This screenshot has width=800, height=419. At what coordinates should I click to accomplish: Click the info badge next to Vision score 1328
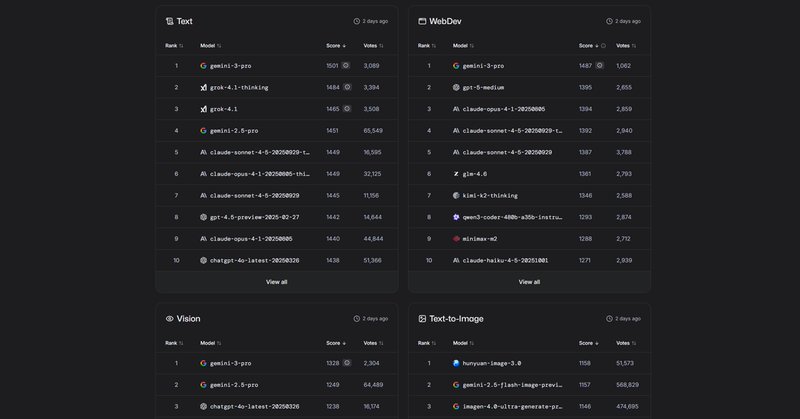pos(347,363)
